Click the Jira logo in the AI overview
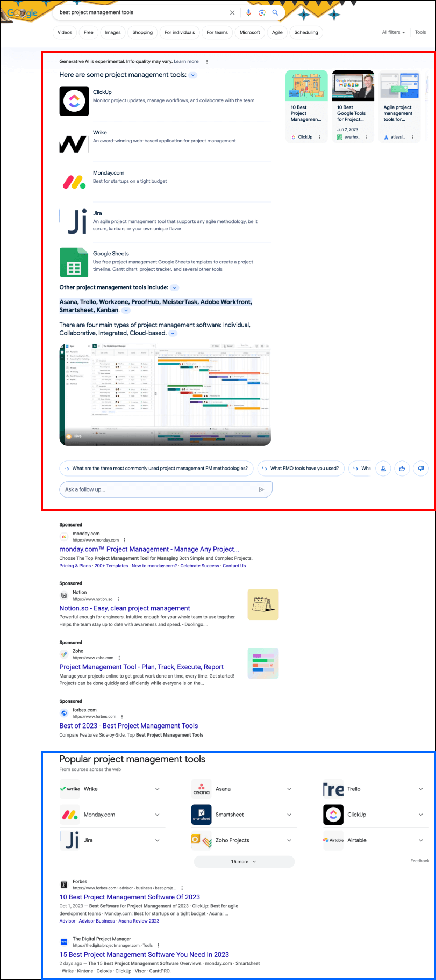Image resolution: width=436 pixels, height=980 pixels. coord(74,222)
